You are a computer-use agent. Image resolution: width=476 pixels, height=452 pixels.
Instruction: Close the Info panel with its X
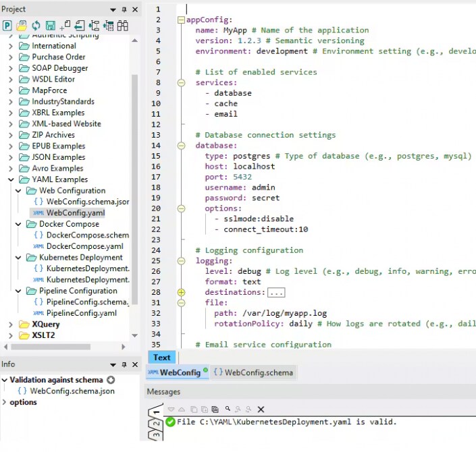tap(135, 364)
